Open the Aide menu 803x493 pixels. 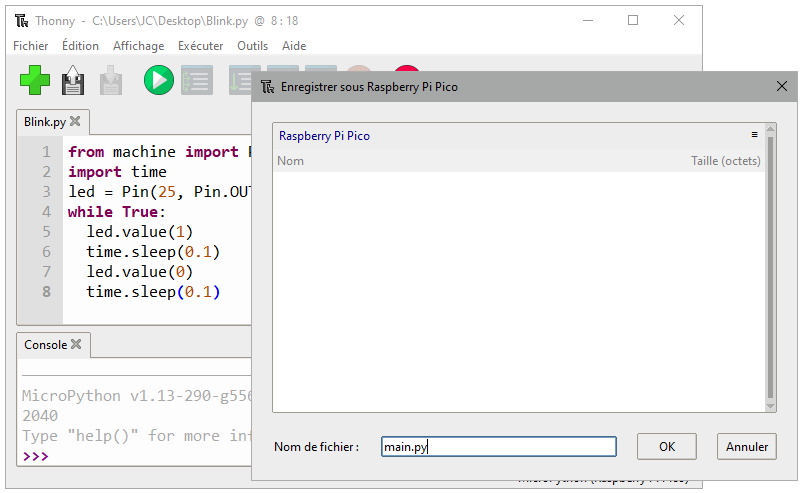(294, 46)
